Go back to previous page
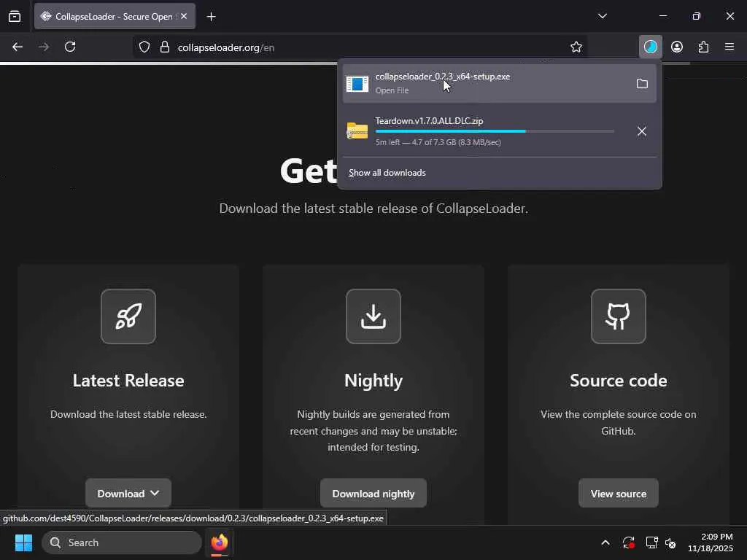This screenshot has width=747, height=560. [x=18, y=47]
